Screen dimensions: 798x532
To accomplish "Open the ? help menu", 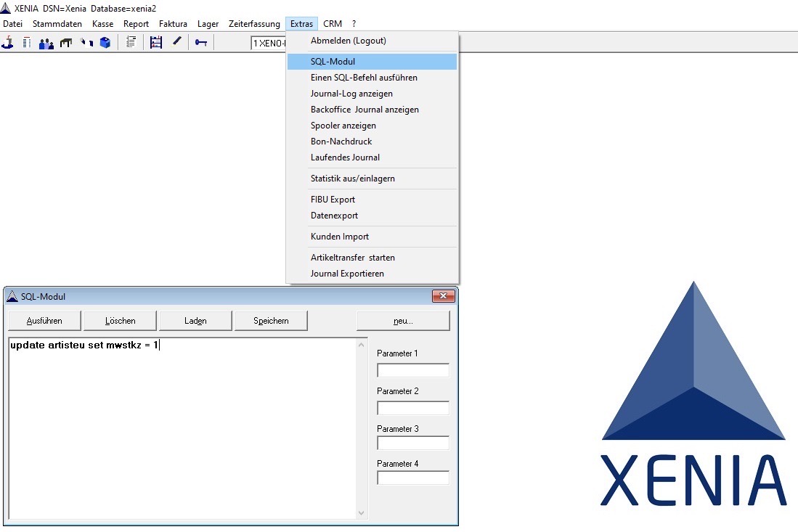I will tap(354, 23).
